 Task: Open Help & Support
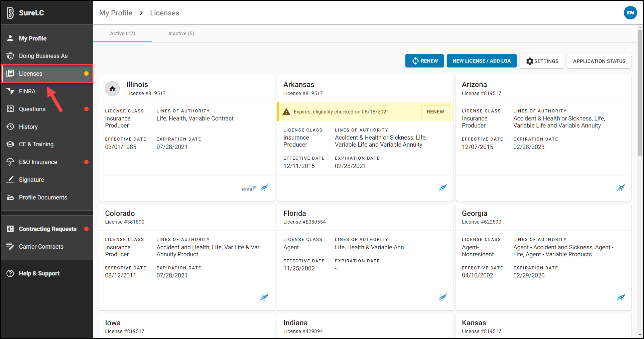[47, 273]
